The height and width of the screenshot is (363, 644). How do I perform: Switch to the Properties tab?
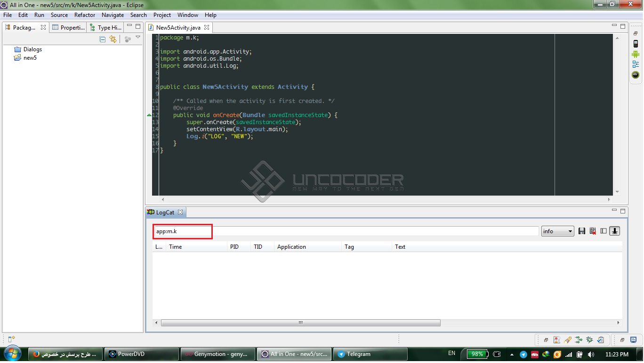[68, 27]
